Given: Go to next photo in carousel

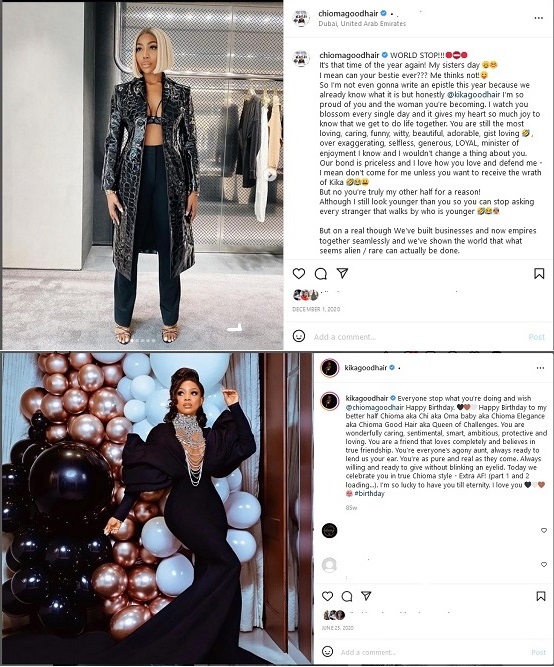Looking at the screenshot, I should pyautogui.click(x=270, y=174).
